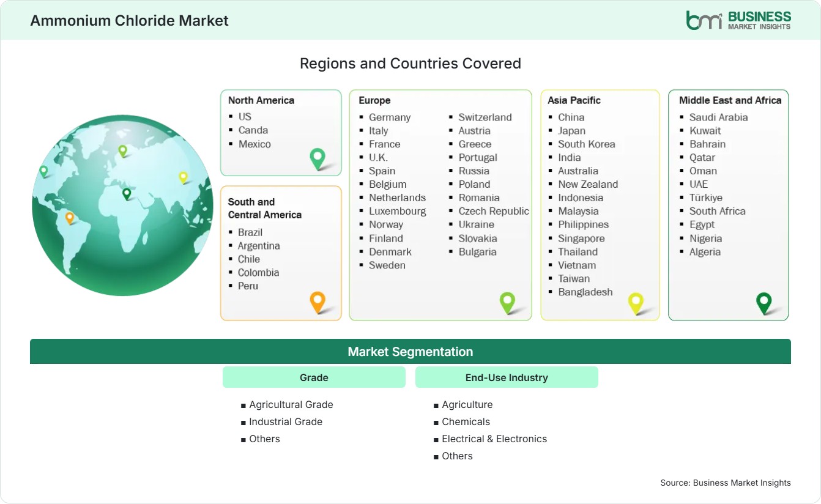Click 'Russia' in Europe list
The image size is (821, 504).
pos(474,171)
